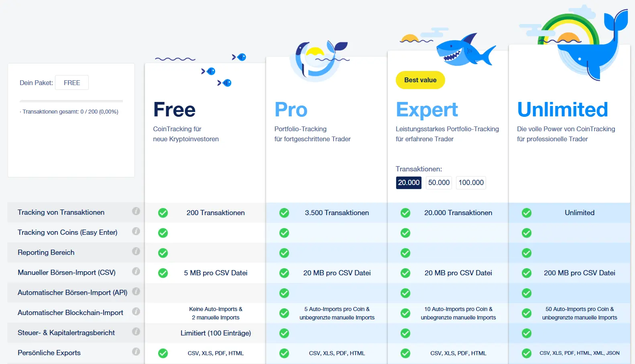This screenshot has width=635, height=364.
Task: Click the Expert plan heading
Action: point(427,110)
